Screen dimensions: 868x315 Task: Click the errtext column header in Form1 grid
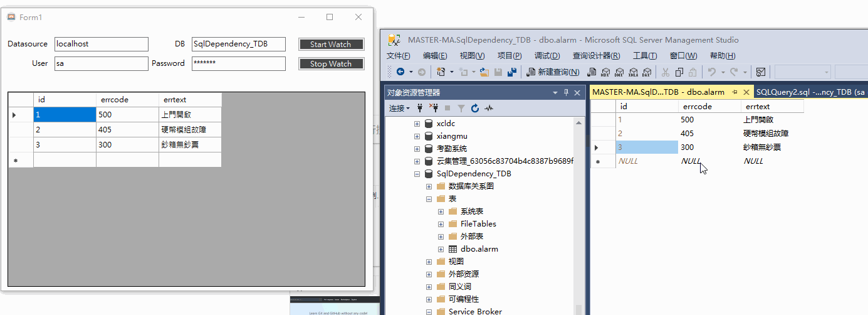pos(190,100)
